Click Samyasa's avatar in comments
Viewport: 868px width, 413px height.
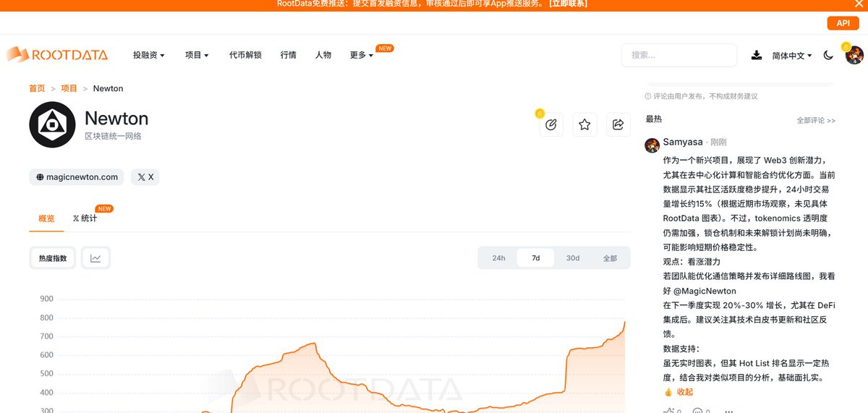pyautogui.click(x=652, y=145)
